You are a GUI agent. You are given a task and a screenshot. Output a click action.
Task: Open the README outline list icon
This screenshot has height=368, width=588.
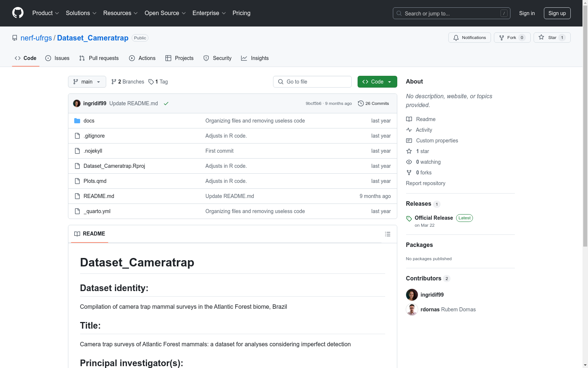388,234
